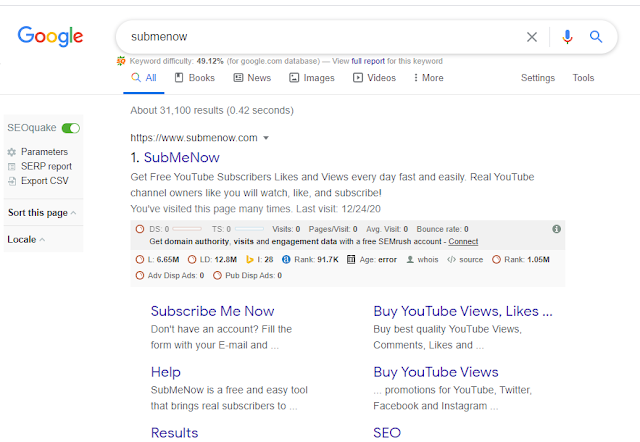Open dropdown arrow next to submenow.com URL
640x442 pixels.
point(266,138)
